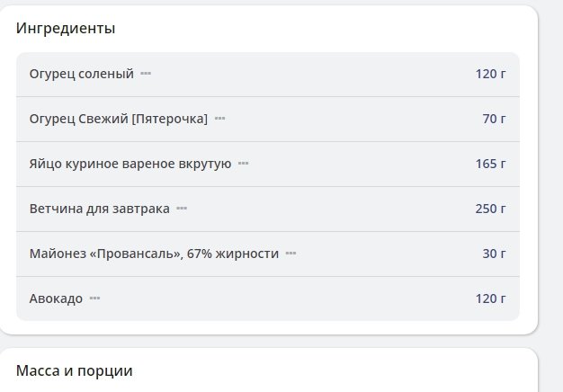Open Ветчина для завтрака ingredient
Screen dimensions: 563x392
coord(99,209)
